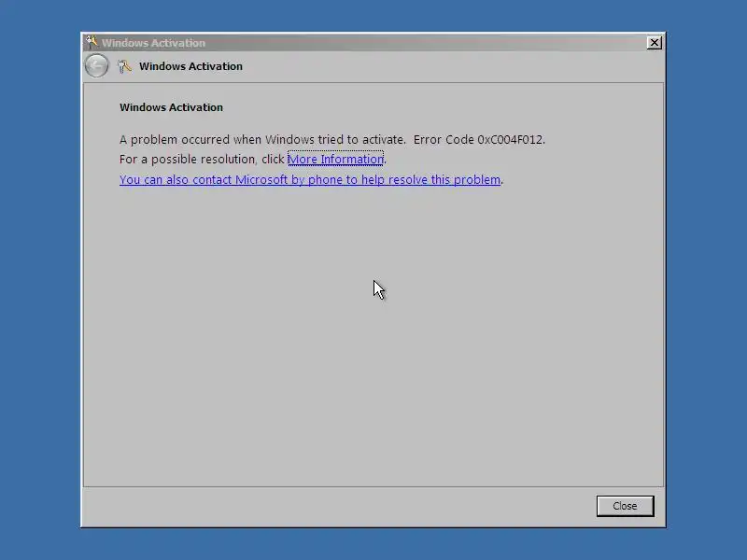Screen dimensions: 747x560
Task: Click the Windows Activation title bar caption
Action: [153, 43]
